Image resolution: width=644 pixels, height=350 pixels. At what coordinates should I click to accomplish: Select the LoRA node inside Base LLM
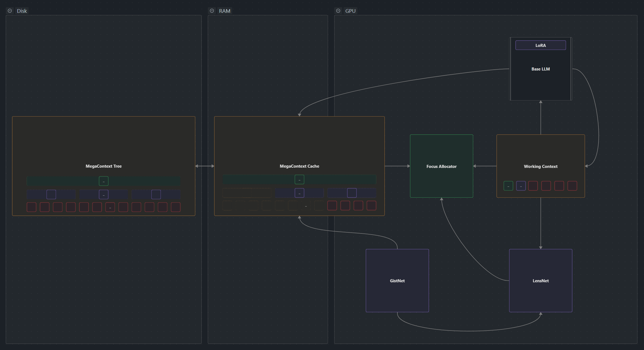(x=540, y=45)
